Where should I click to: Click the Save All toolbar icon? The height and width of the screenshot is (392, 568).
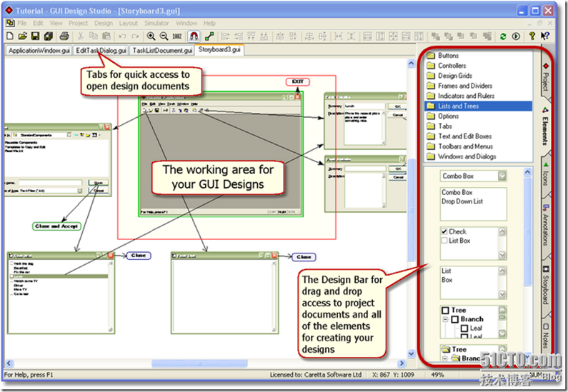point(48,36)
